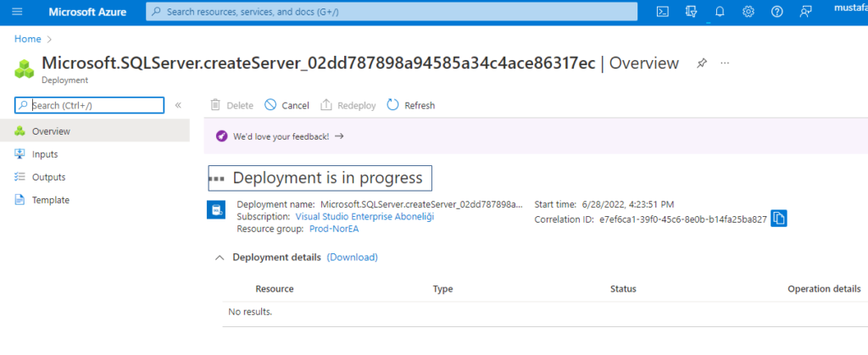The width and height of the screenshot is (868, 355).
Task: Click the No results. table message
Action: click(x=250, y=312)
